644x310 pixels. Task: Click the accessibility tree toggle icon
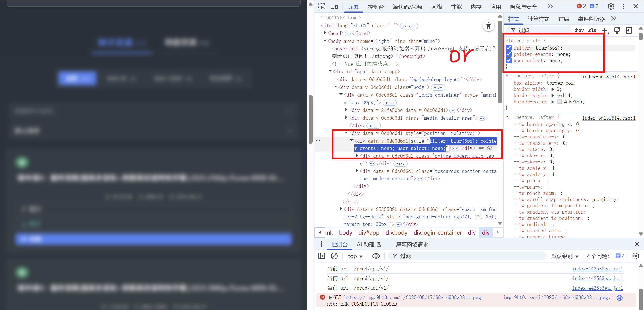[488, 25]
